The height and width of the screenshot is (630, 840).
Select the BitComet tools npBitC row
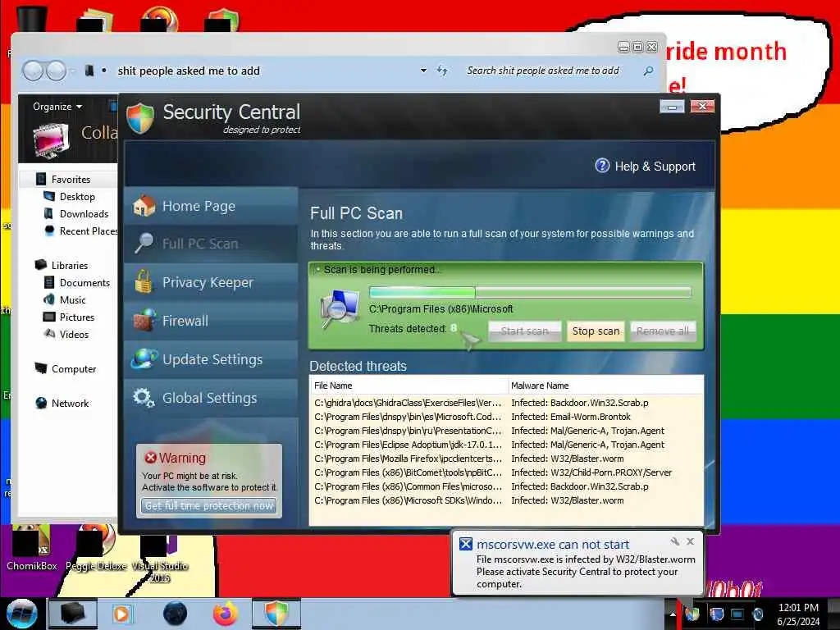(x=506, y=472)
